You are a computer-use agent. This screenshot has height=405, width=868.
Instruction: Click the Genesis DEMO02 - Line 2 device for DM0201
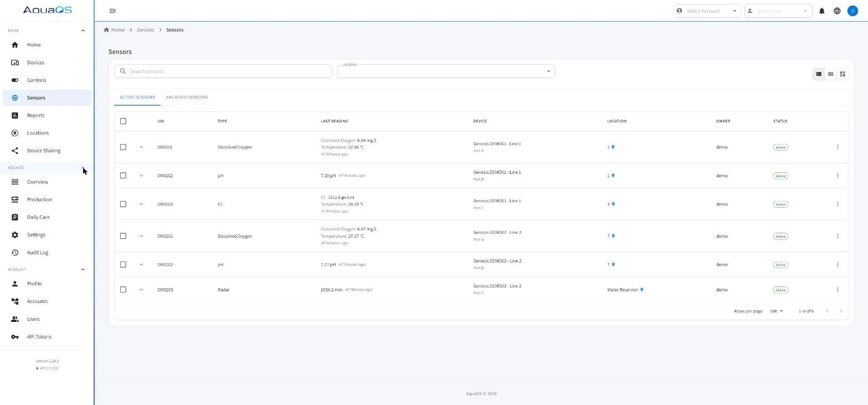tap(497, 233)
